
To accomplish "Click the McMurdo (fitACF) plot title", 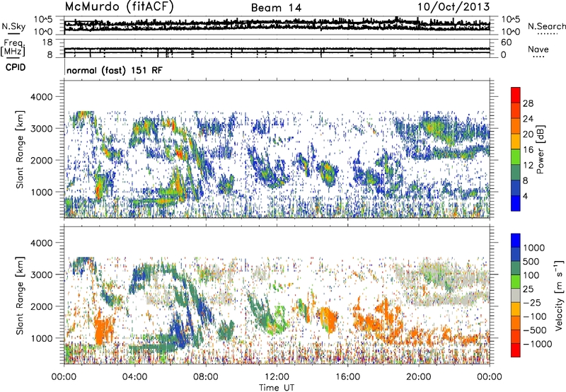I will tap(119, 7).
